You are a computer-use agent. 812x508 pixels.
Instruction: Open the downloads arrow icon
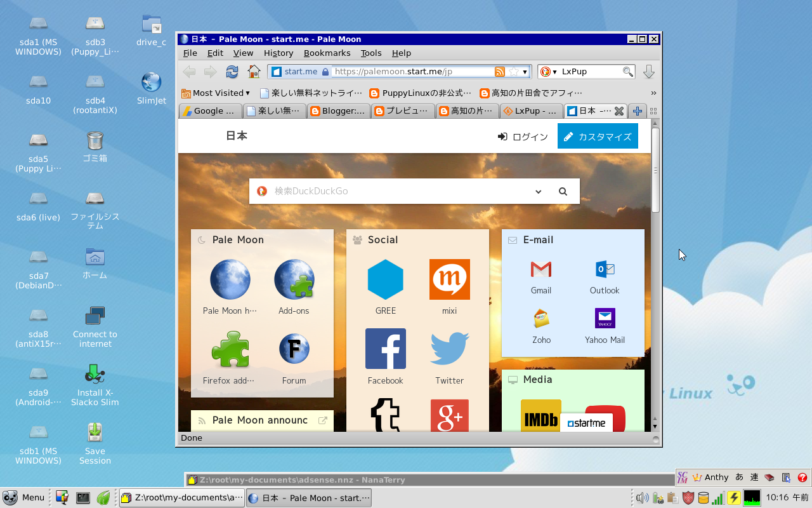[x=648, y=72]
